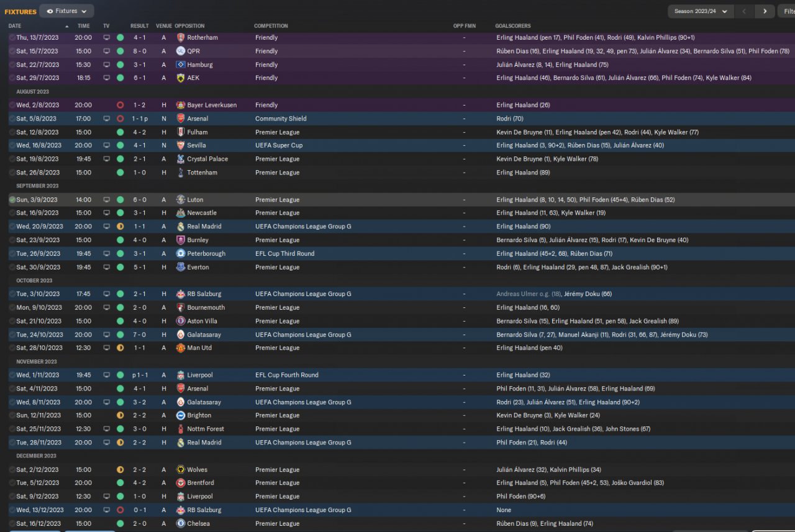This screenshot has height=532, width=795.
Task: Click the Hamburg club badge
Action: [x=181, y=65]
